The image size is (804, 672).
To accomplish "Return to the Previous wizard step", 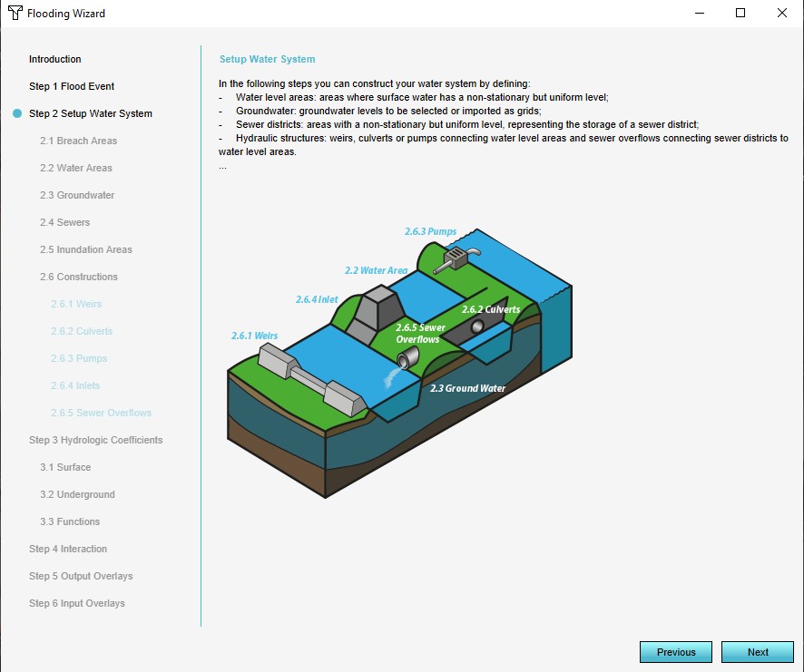I will [x=676, y=652].
